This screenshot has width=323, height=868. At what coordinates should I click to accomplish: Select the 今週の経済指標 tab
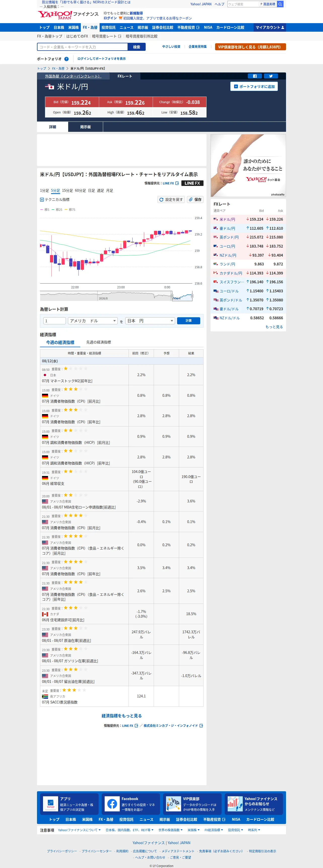click(60, 342)
